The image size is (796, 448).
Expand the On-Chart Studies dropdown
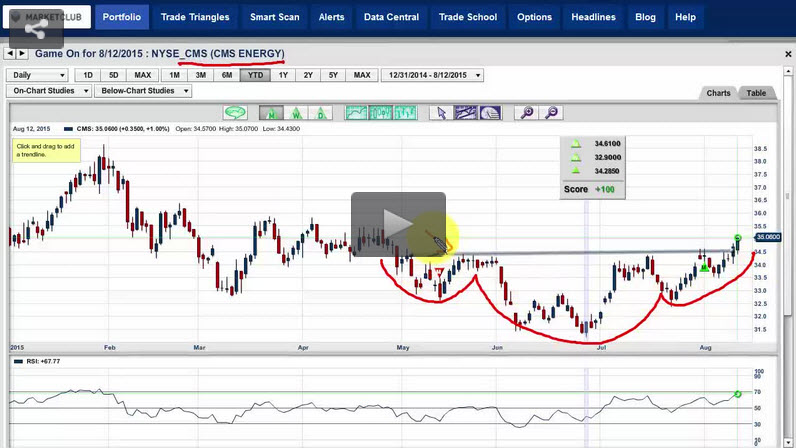pyautogui.click(x=49, y=91)
